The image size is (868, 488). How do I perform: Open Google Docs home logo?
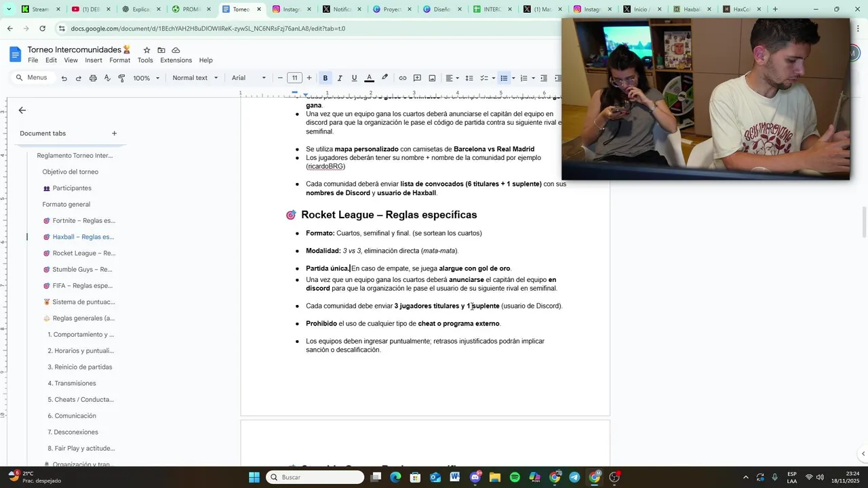15,55
